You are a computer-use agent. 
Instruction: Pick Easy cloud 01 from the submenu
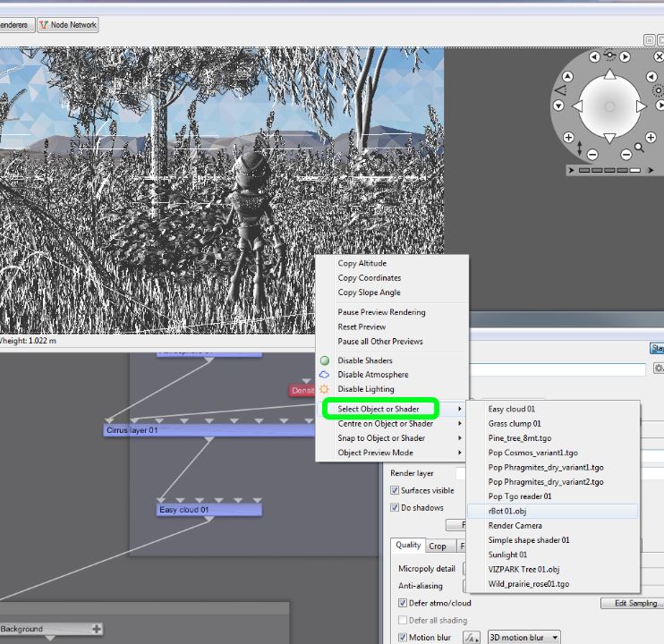(x=553, y=409)
